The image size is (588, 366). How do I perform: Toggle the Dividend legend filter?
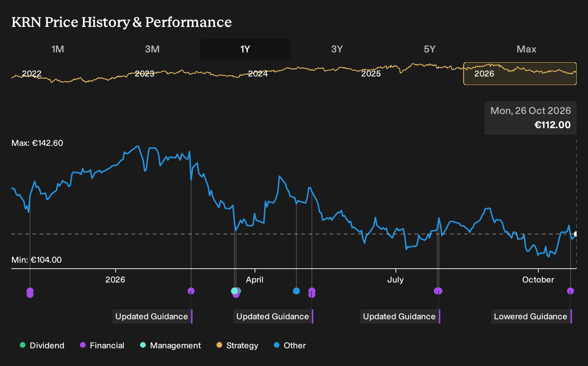[x=42, y=345]
